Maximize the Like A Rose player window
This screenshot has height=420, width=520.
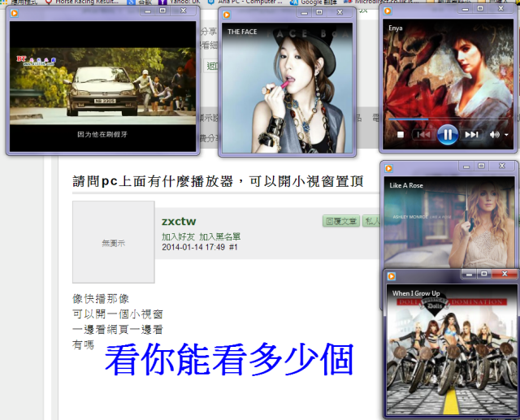pos(482,166)
